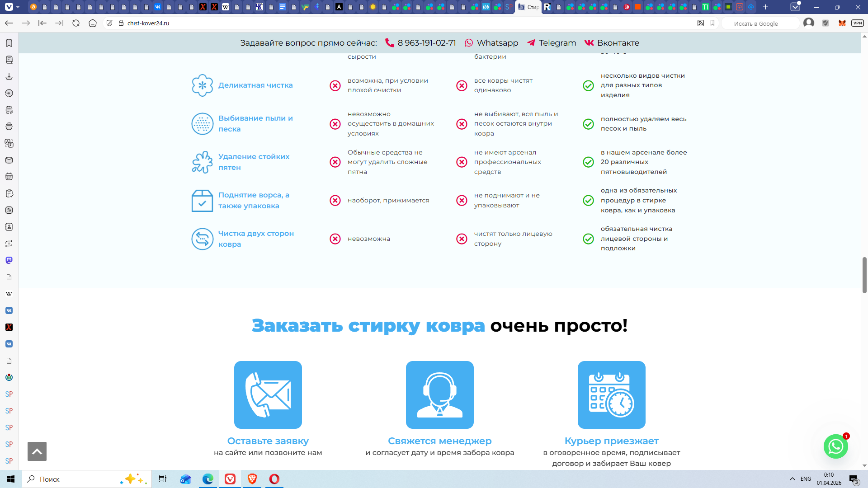Screen dimensions: 868x488
Task: Open the Downloads side panel
Action: click(x=9, y=76)
